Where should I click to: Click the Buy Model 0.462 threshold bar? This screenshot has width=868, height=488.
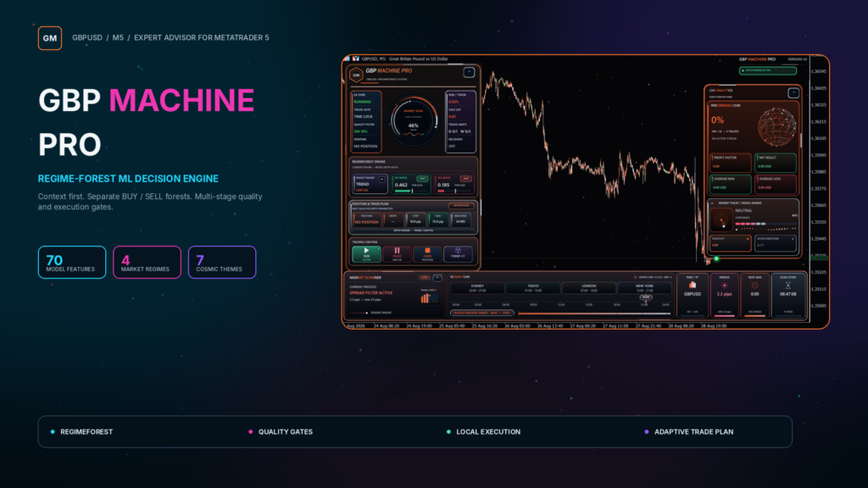(x=411, y=191)
